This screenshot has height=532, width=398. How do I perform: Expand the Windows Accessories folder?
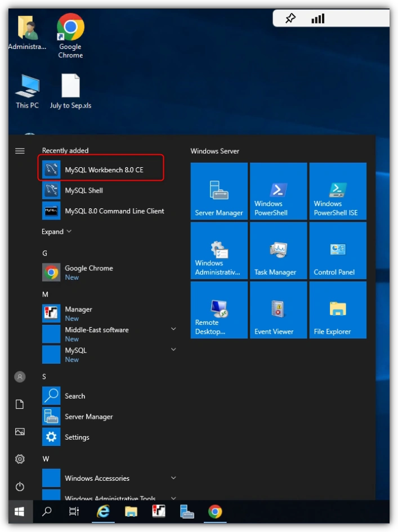click(109, 478)
